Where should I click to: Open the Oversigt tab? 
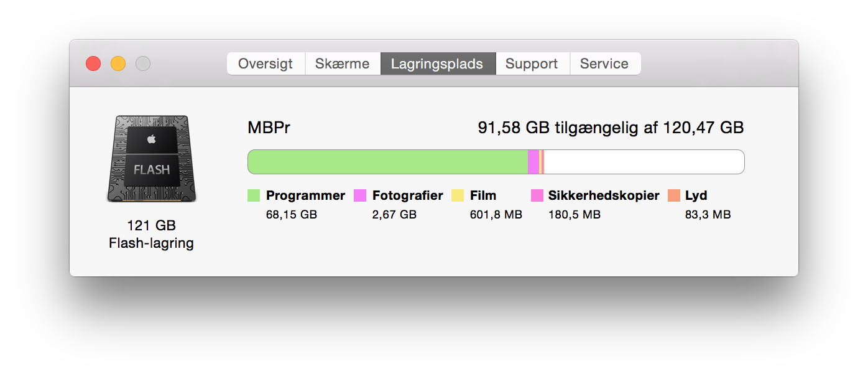(265, 63)
